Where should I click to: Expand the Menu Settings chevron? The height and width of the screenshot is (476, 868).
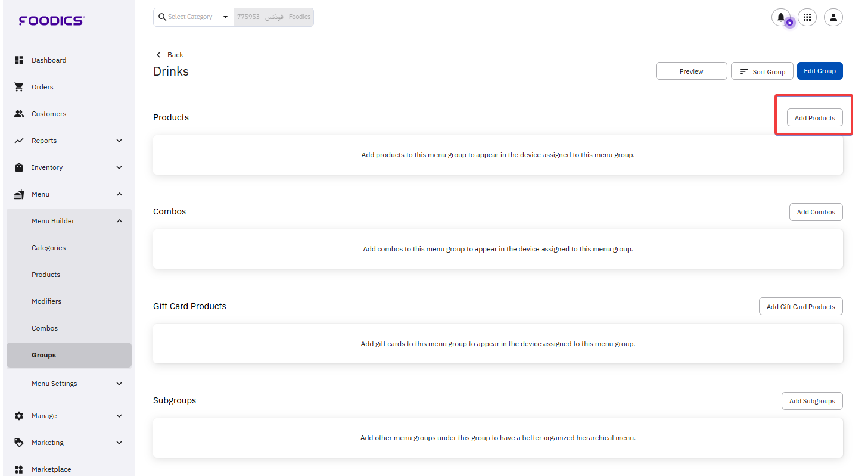(119, 384)
